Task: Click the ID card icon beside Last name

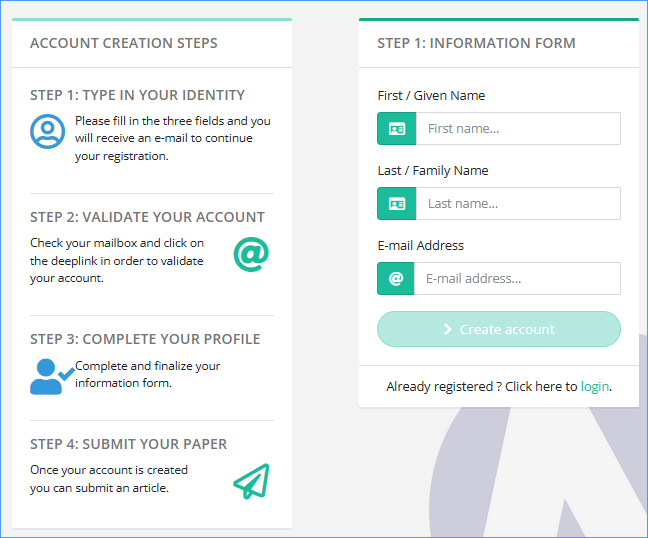Action: click(x=396, y=204)
